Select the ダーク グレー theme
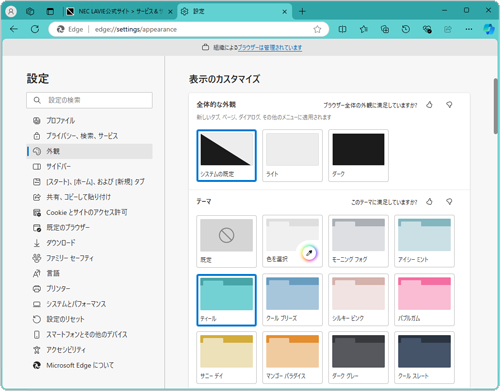Screen dimensions: 500x391 [x=358, y=358]
